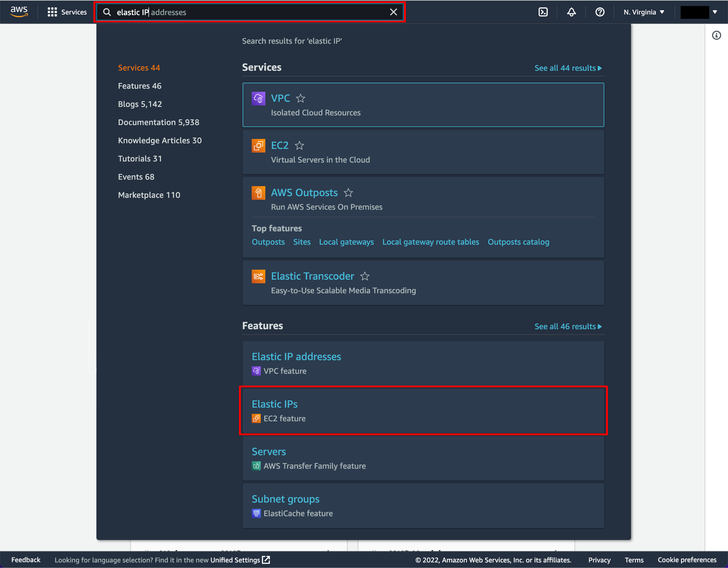Image resolution: width=728 pixels, height=568 pixels.
Task: Select Events 68 category
Action: coord(136,177)
